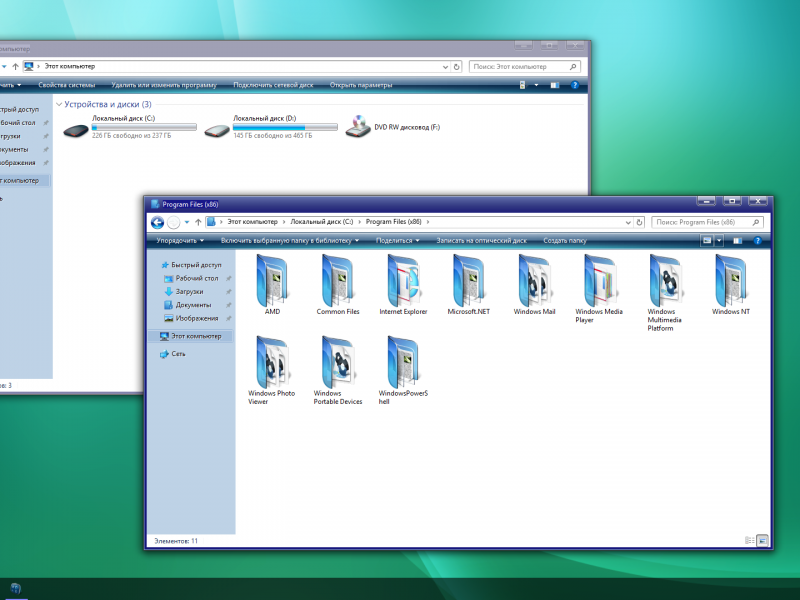This screenshot has height=600, width=800.
Task: Select Local Disk (D:) drive icon
Action: [x=217, y=131]
